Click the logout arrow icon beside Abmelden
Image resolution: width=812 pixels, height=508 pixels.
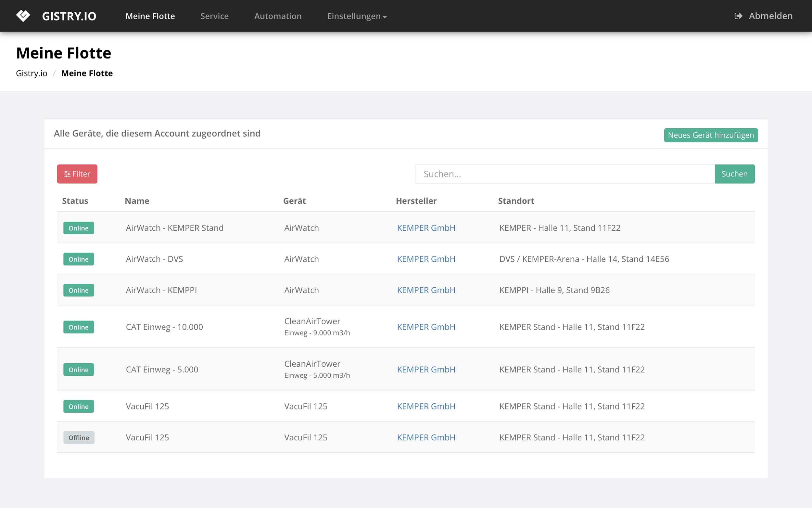[738, 16]
